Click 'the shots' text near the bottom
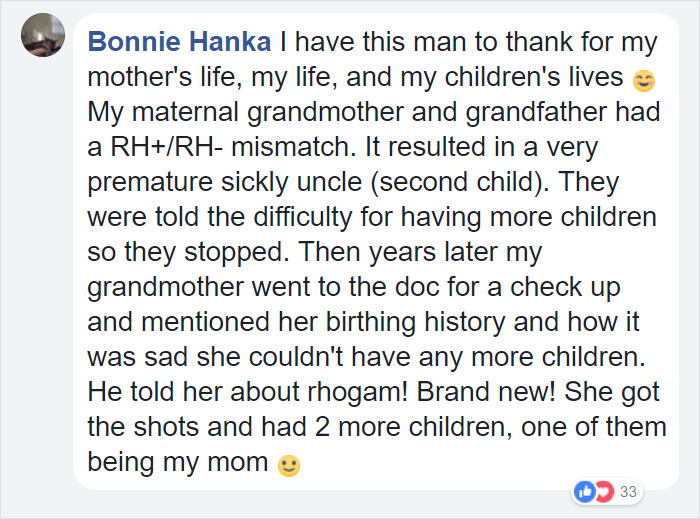The width and height of the screenshot is (700, 519). [143, 427]
